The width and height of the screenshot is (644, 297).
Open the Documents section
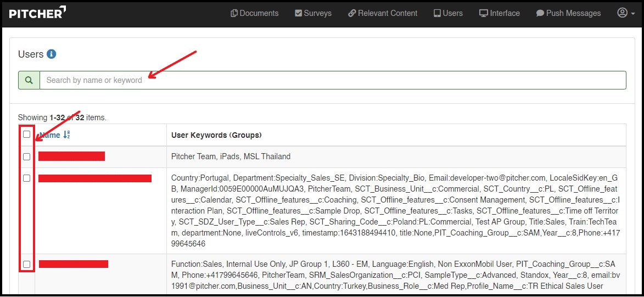254,13
